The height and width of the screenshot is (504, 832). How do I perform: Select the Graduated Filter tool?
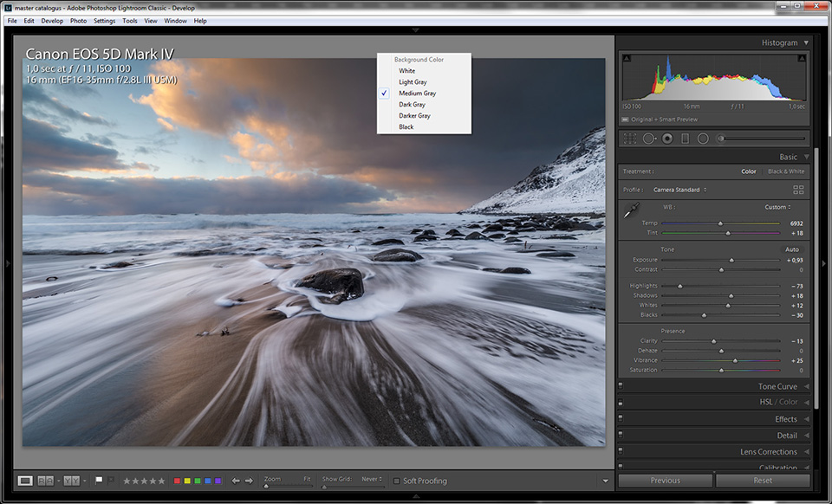point(685,139)
